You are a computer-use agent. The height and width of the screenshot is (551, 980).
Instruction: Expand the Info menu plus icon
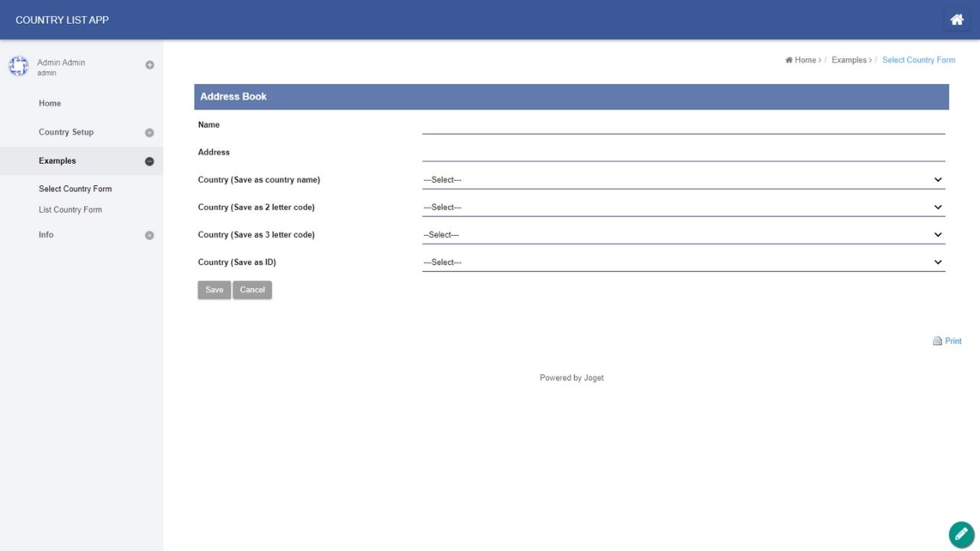[x=149, y=236]
